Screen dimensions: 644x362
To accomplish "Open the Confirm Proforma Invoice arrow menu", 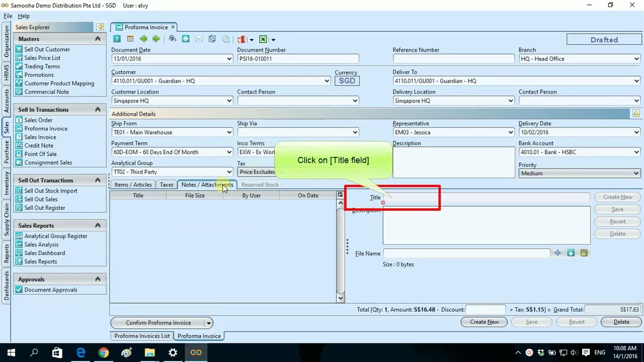I will click(x=209, y=323).
